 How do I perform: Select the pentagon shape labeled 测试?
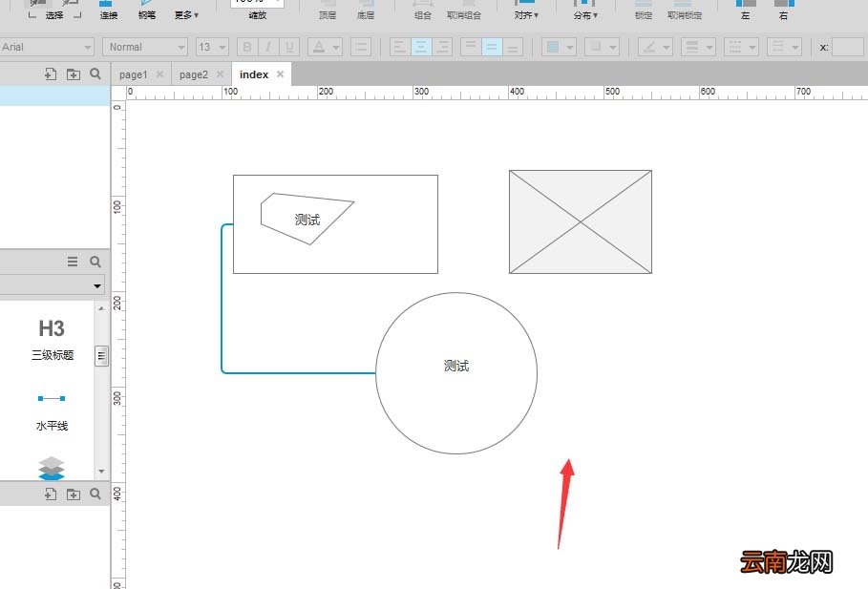[307, 220]
